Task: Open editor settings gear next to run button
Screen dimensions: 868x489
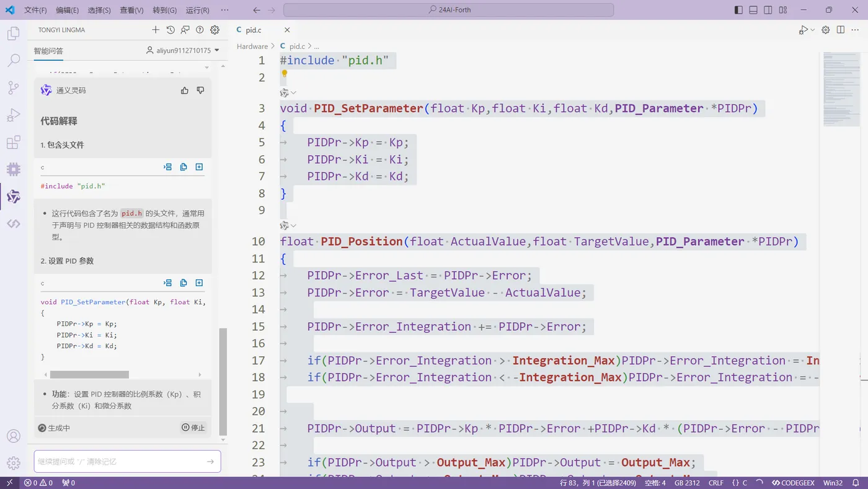Action: click(x=826, y=30)
